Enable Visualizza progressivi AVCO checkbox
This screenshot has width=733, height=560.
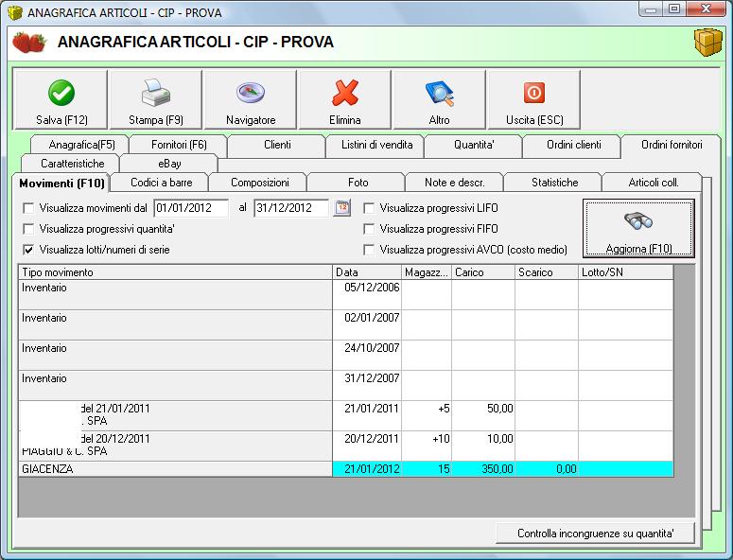[x=369, y=250]
